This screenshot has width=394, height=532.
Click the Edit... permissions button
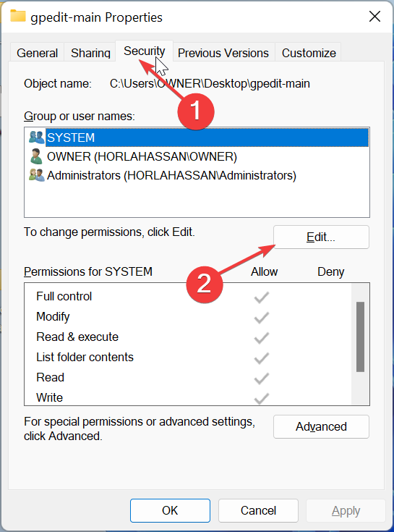(x=321, y=237)
